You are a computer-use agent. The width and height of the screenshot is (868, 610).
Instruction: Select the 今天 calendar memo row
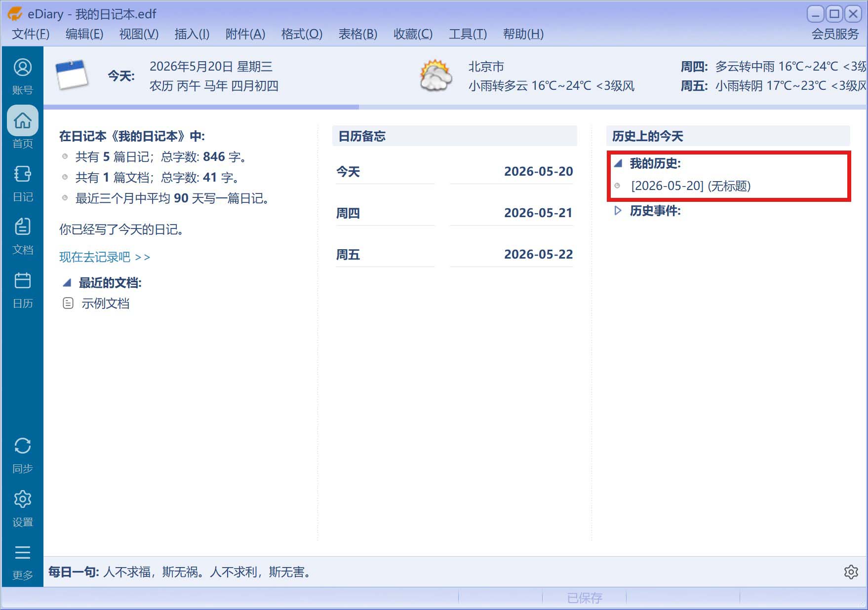pyautogui.click(x=454, y=172)
